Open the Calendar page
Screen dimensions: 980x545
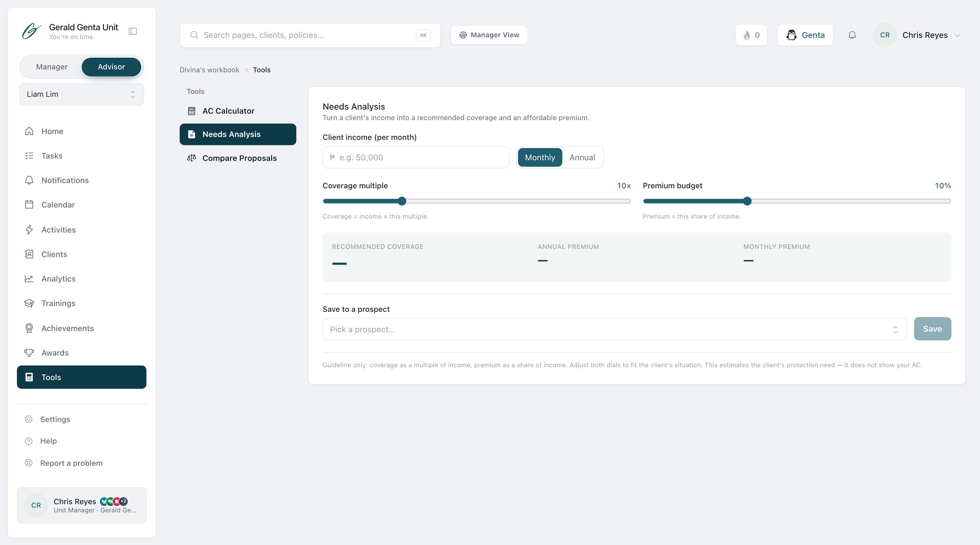81,205
